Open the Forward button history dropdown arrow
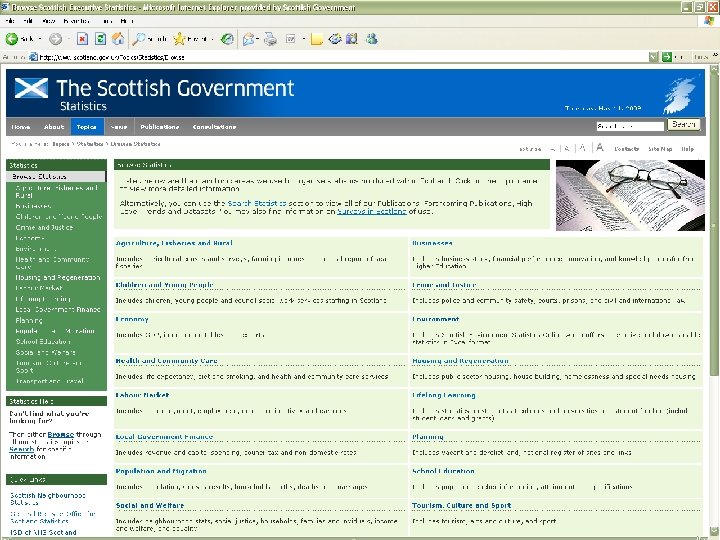Viewport: 720px width, 540px height. click(x=68, y=39)
